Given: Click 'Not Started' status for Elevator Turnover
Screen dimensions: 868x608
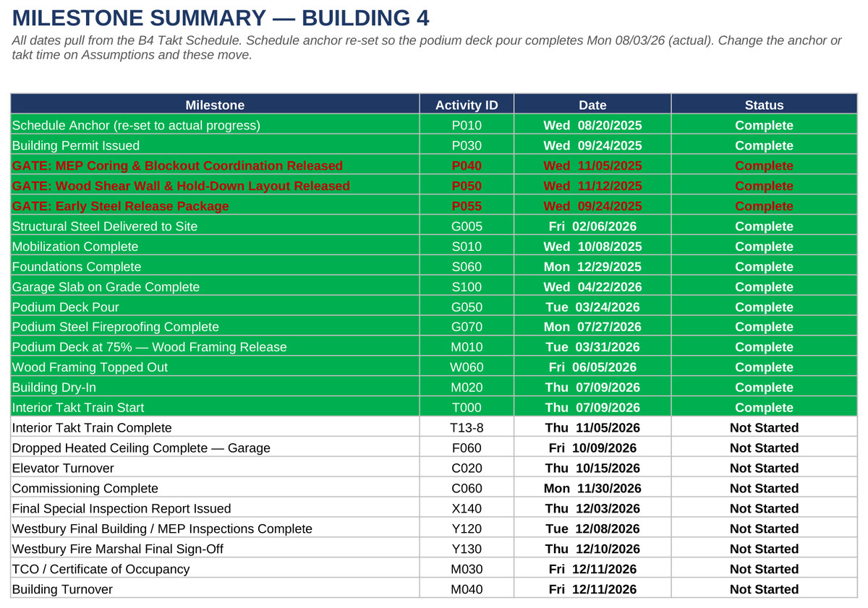Looking at the screenshot, I should coord(764,468).
